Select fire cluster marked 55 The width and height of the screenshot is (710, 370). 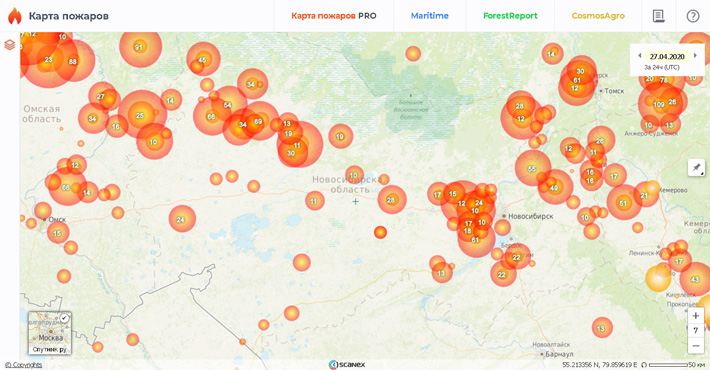point(532,168)
